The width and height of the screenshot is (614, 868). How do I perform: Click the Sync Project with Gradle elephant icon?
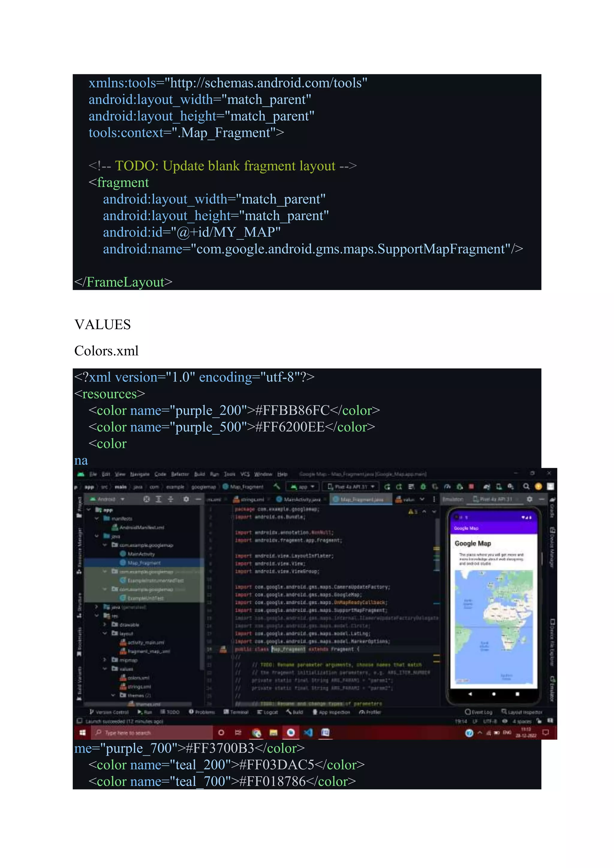tap(487, 486)
